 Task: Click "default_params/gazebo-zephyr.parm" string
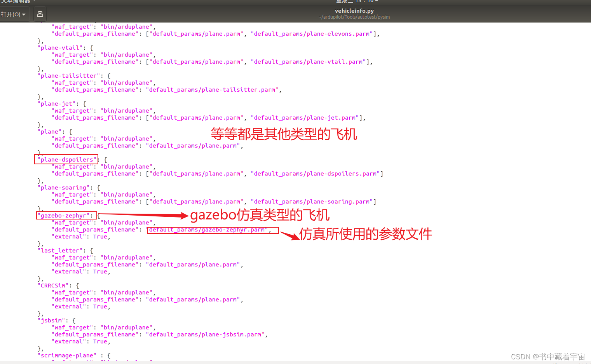[207, 230]
